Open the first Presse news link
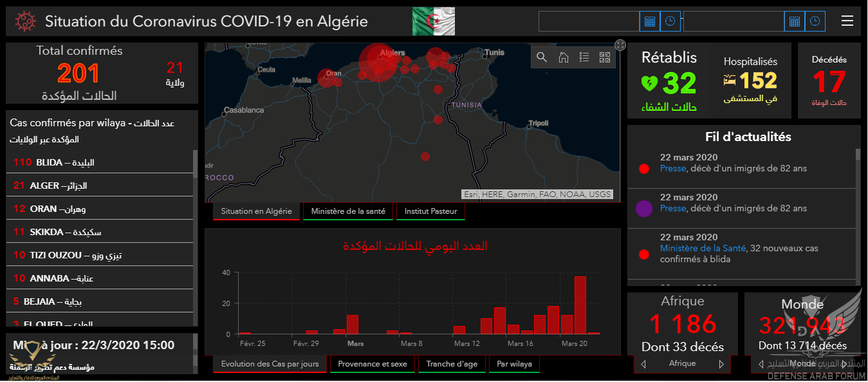This screenshot has height=382, width=868. (673, 169)
